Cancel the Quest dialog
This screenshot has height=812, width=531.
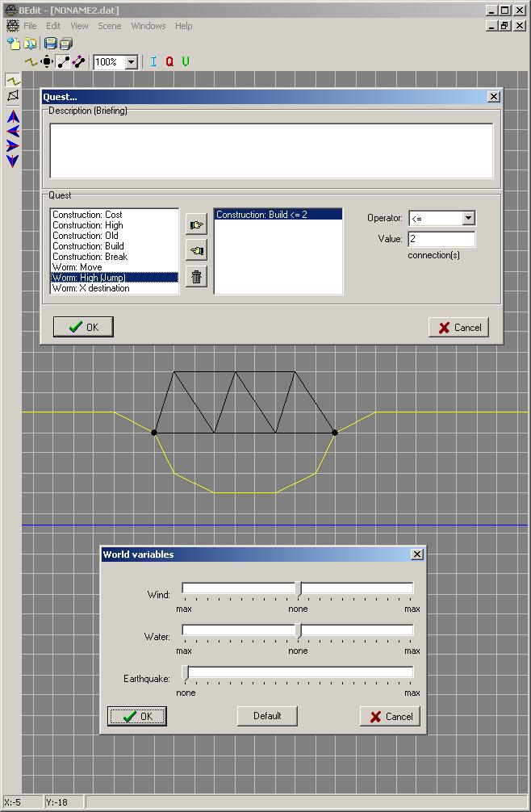coord(459,328)
